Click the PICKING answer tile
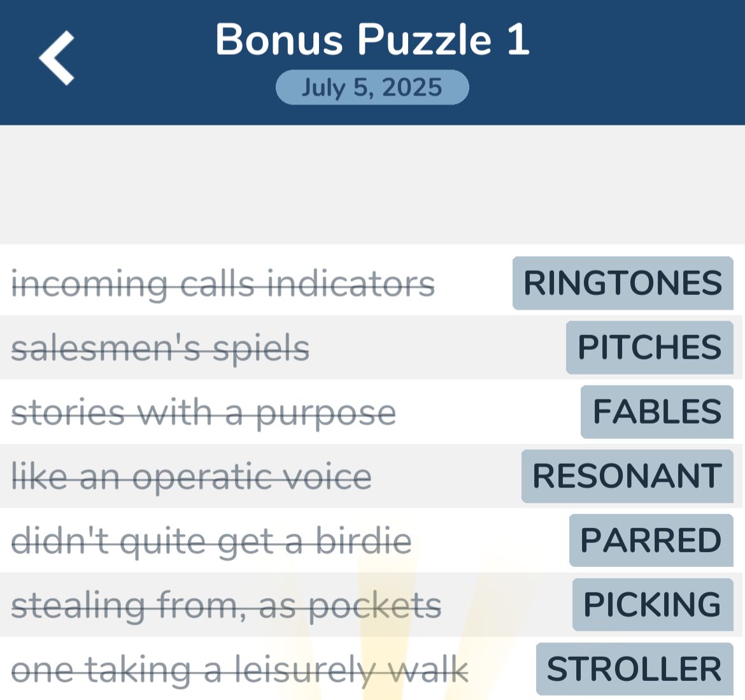 651,605
